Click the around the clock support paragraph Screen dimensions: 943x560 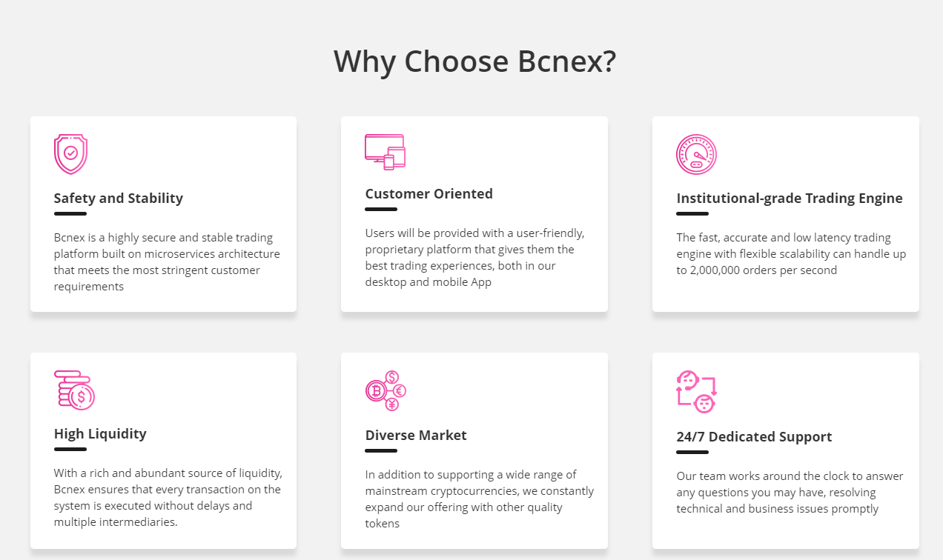[790, 493]
